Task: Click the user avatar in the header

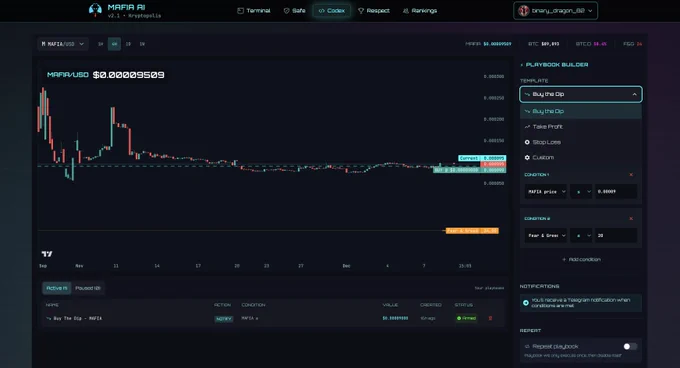Action: click(523, 11)
